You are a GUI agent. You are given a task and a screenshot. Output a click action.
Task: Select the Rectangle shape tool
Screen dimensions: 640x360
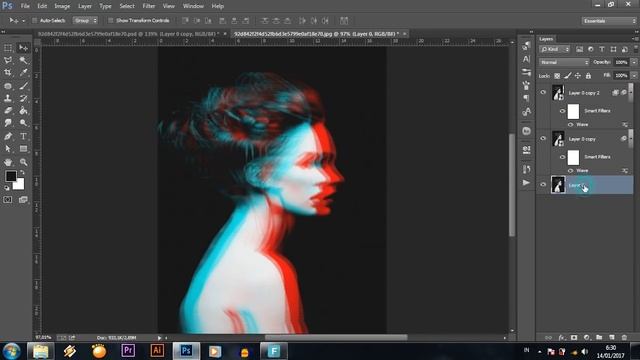coord(23,149)
